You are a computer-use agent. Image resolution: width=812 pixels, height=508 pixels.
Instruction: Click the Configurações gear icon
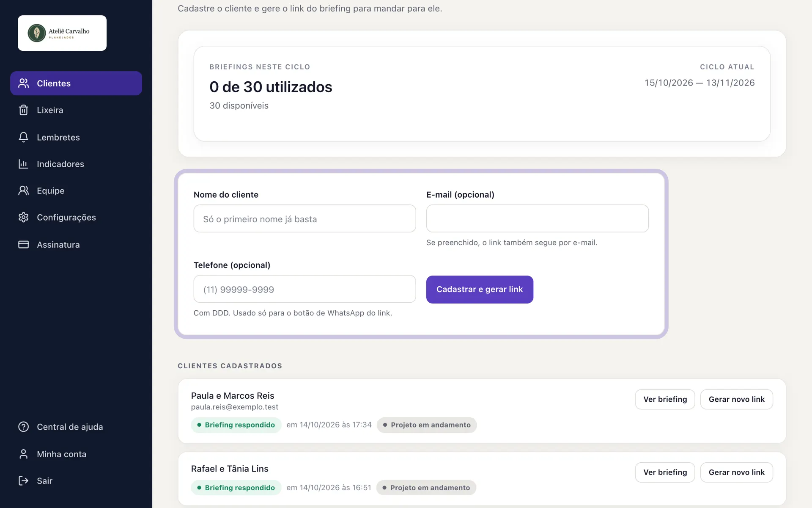point(24,217)
